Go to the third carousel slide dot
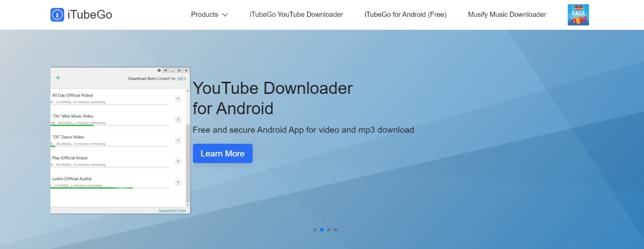The image size is (644, 249). 329,230
